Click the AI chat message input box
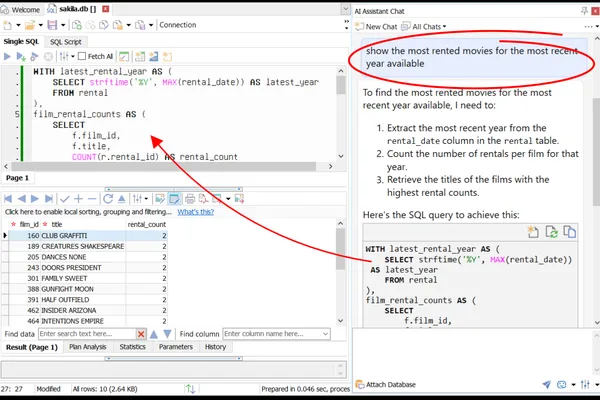600x400 pixels. (x=473, y=351)
